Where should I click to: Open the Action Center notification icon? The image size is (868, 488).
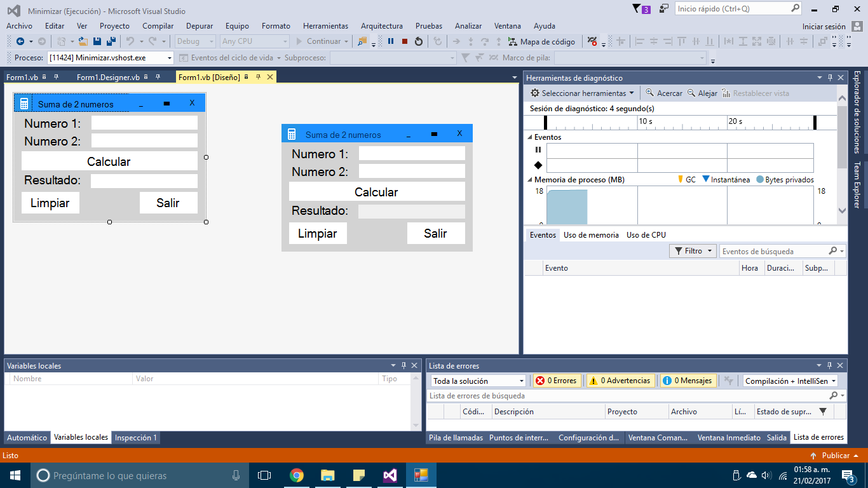(848, 475)
